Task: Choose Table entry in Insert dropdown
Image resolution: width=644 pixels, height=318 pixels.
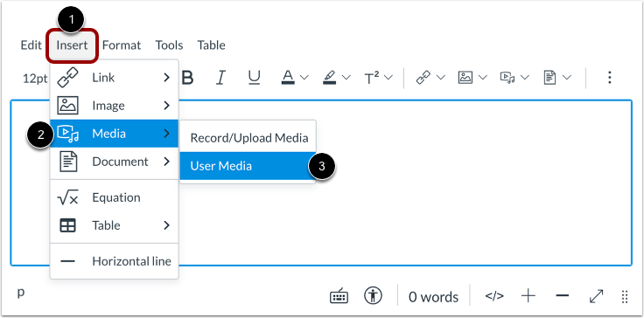Action: (114, 225)
